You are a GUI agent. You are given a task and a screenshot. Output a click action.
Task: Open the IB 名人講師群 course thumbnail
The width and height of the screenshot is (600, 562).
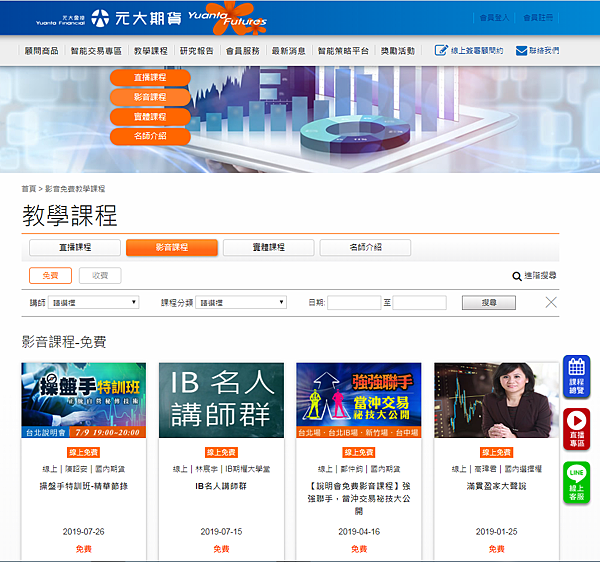coord(221,400)
